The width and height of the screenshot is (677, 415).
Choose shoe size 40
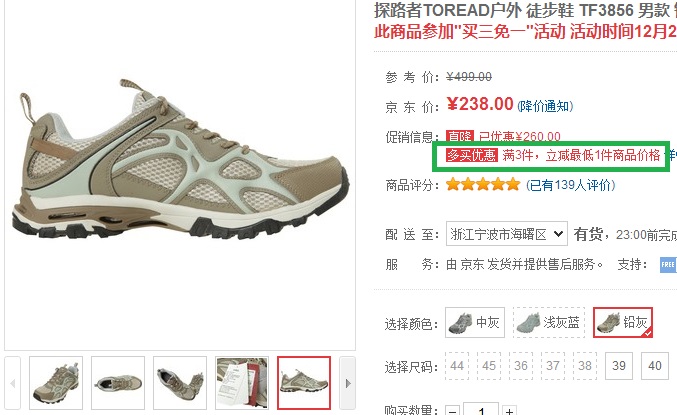(655, 366)
